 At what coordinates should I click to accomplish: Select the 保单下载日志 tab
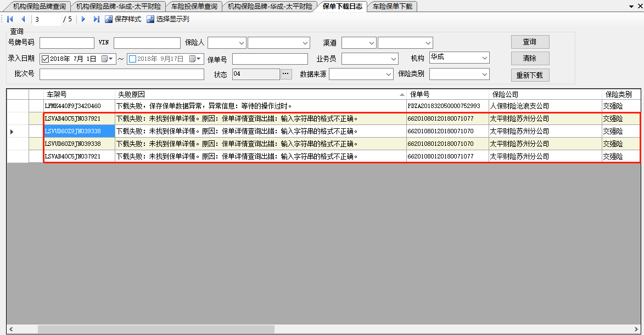pyautogui.click(x=343, y=7)
